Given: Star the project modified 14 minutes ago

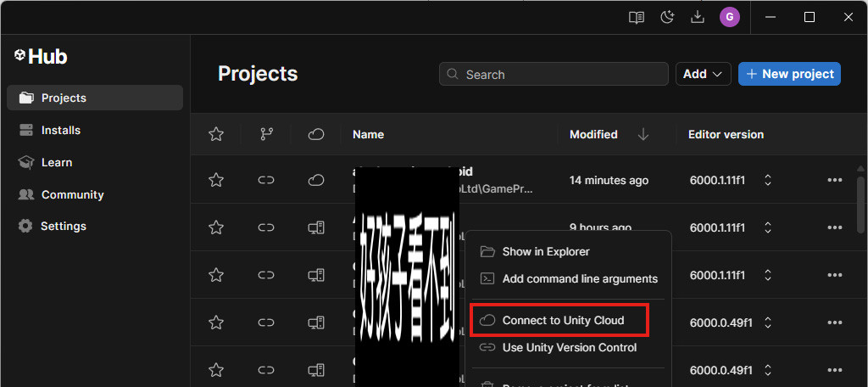Looking at the screenshot, I should [216, 180].
